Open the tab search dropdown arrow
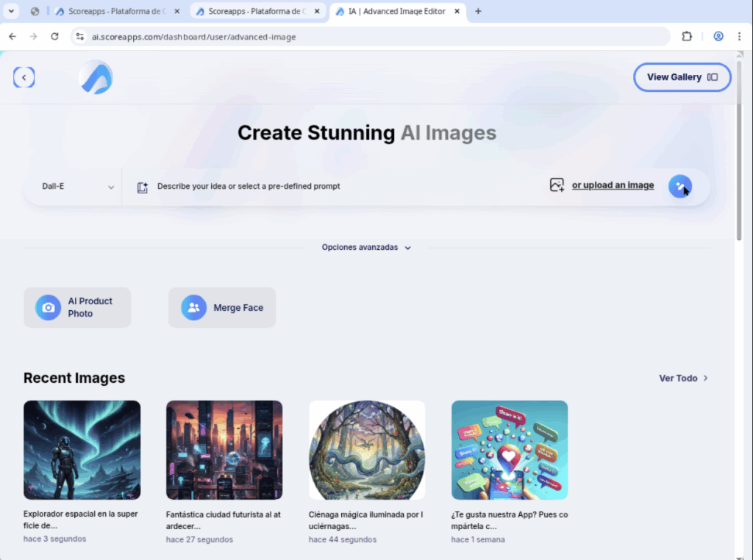 coord(12,11)
